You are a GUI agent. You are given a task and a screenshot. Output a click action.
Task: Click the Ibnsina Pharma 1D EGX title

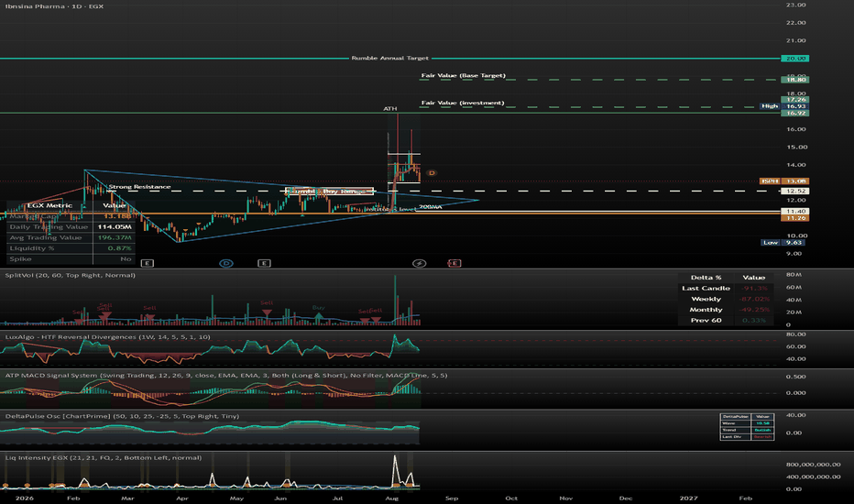tap(54, 6)
